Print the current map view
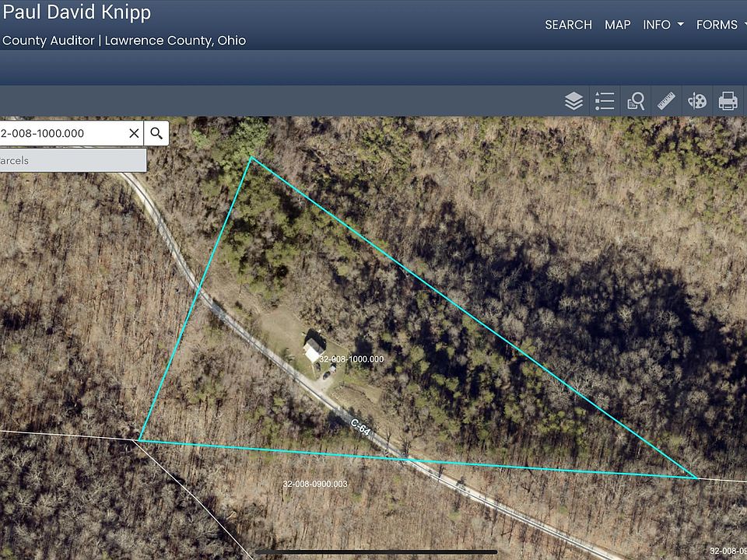747x560 pixels. coord(728,101)
